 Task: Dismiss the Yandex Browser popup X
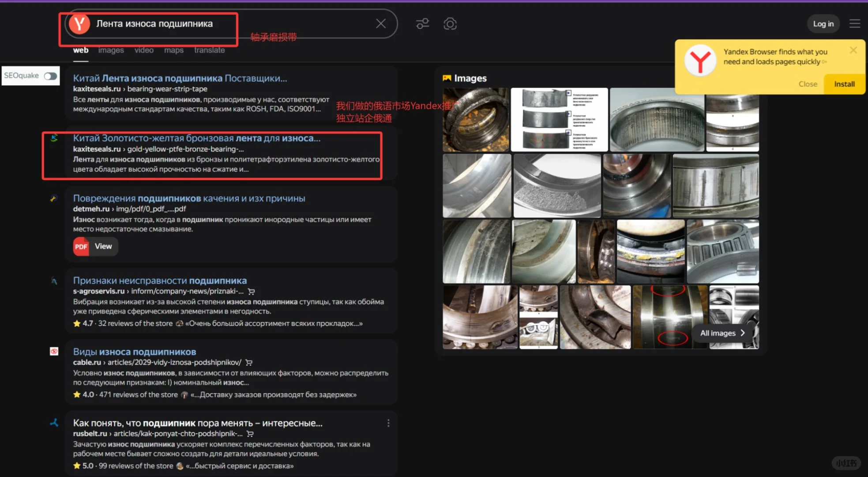coord(853,50)
